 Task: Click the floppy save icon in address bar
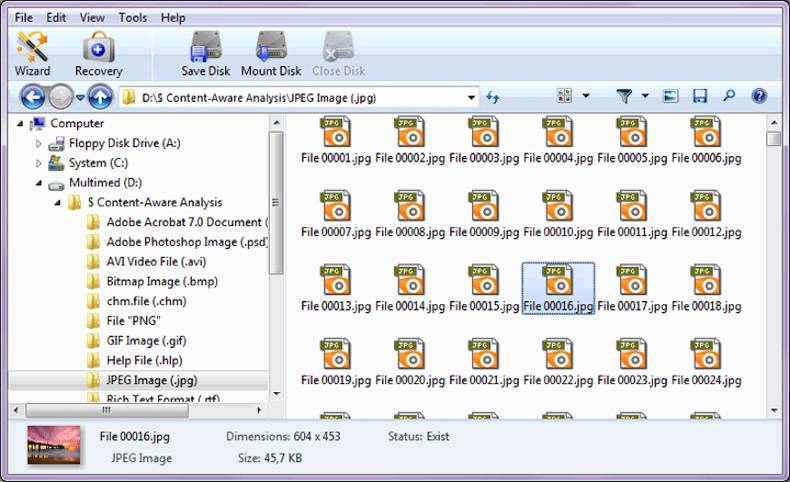[700, 96]
